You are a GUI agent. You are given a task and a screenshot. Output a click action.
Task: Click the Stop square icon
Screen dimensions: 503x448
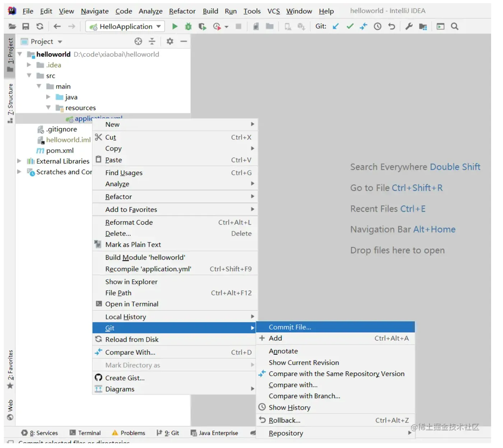point(239,27)
